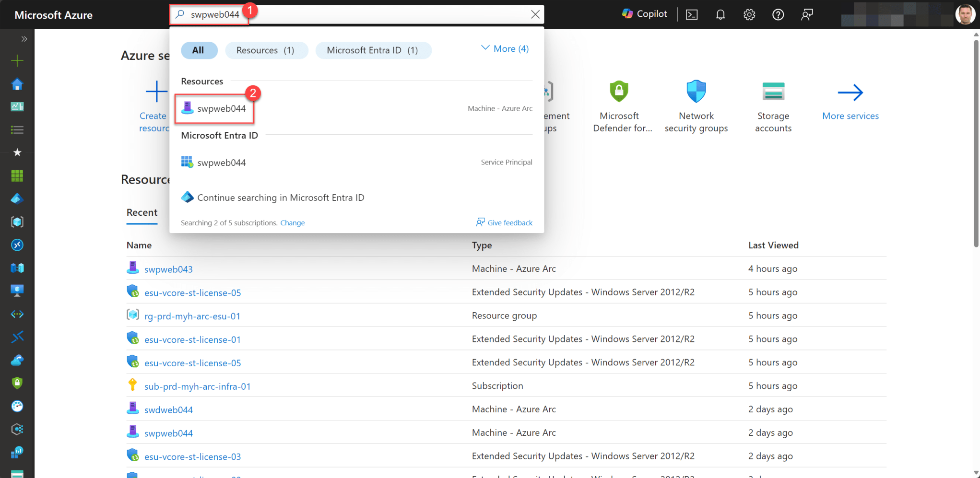This screenshot has width=980, height=478.
Task: Open the portal settings gear
Action: 749,14
